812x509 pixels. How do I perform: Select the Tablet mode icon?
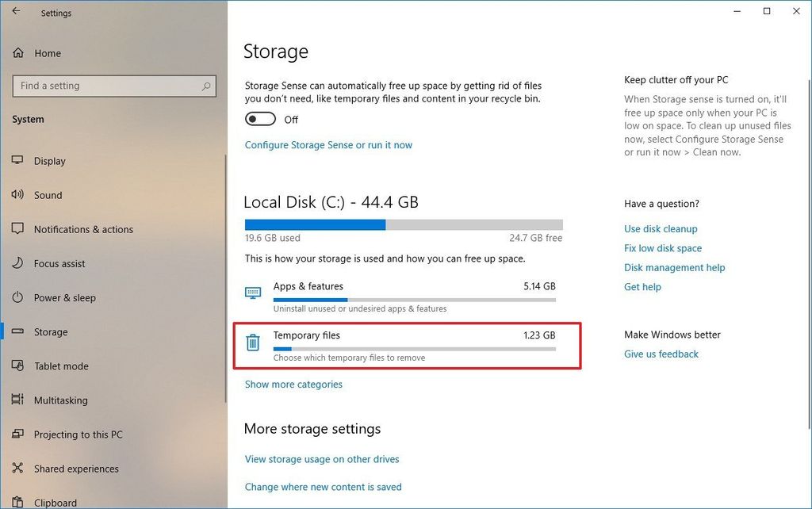pyautogui.click(x=17, y=365)
